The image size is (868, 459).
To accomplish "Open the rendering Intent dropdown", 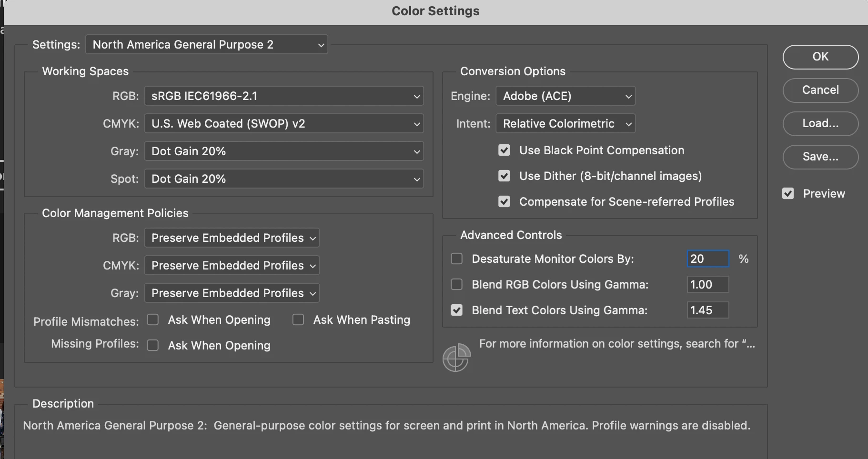I will [x=565, y=123].
